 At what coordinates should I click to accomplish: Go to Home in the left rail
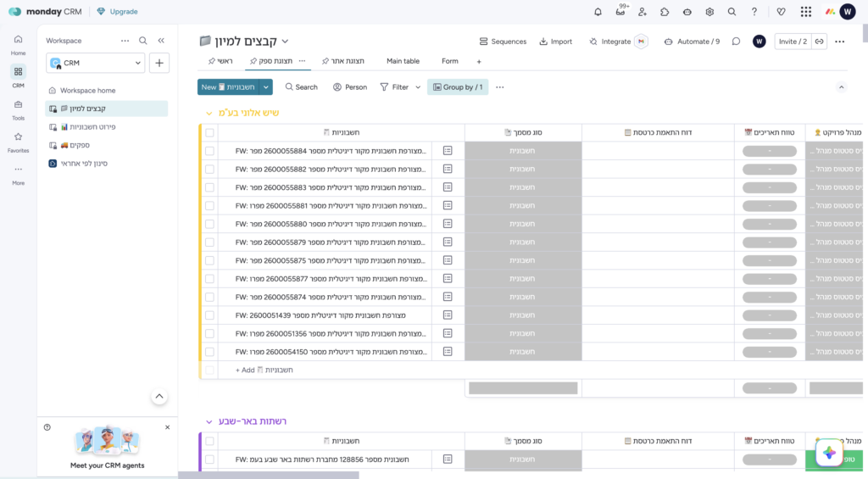(19, 45)
